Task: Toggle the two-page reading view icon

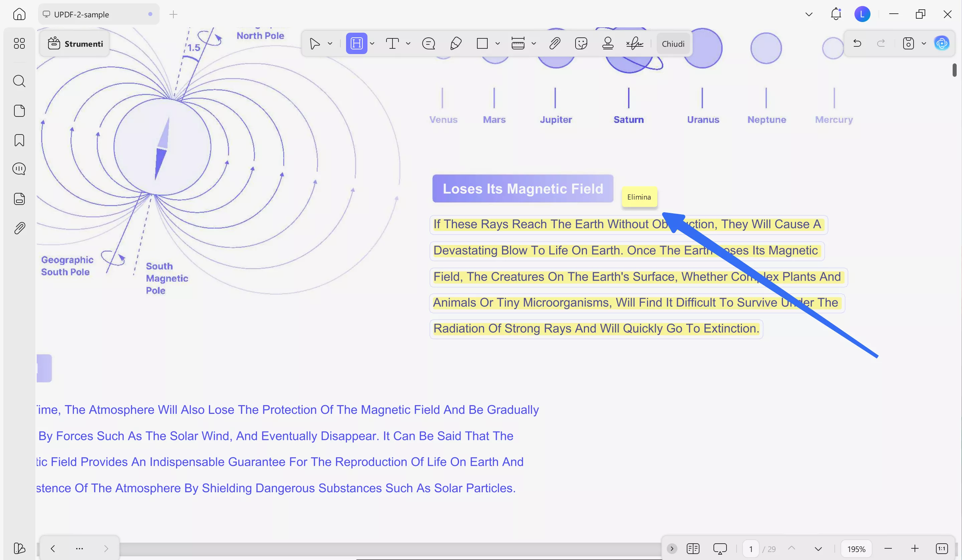Action: tap(693, 549)
